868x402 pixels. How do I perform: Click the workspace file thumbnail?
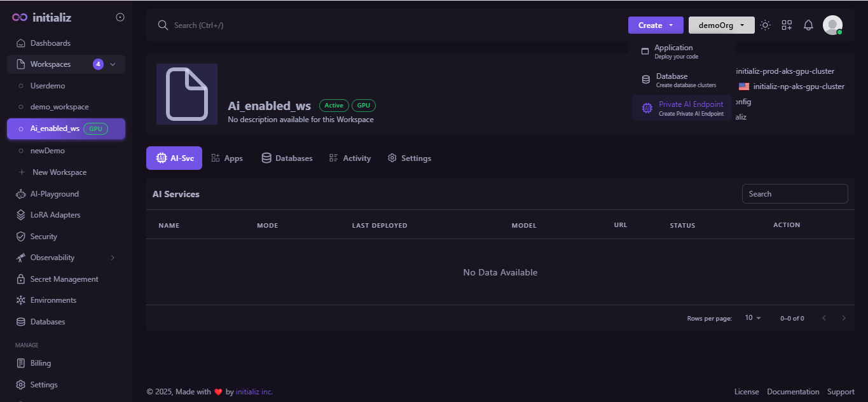pyautogui.click(x=187, y=94)
